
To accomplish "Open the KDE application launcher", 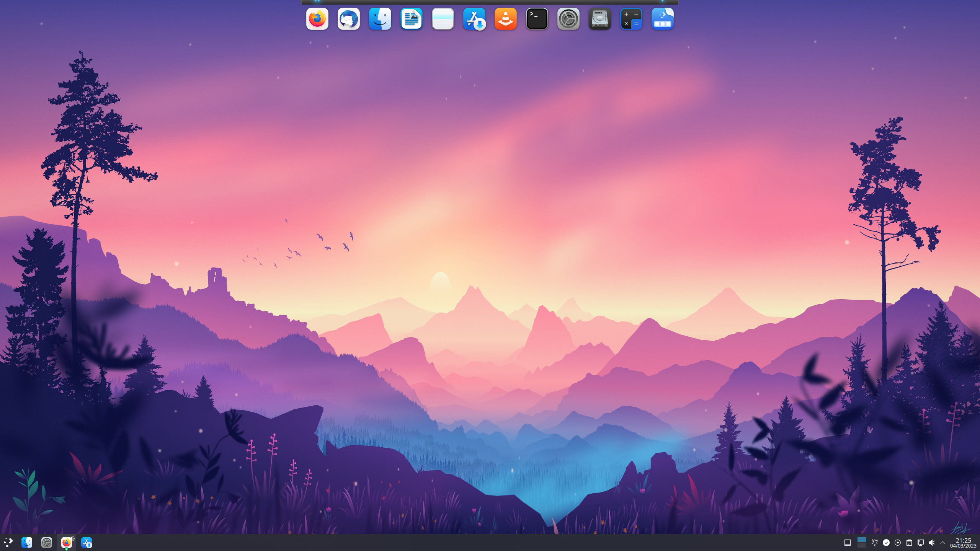I will (x=8, y=542).
